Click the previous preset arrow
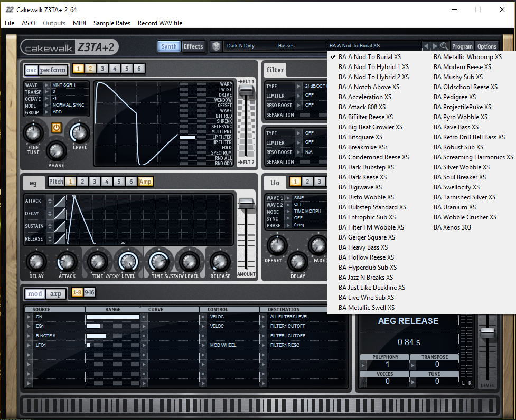This screenshot has width=516, height=420. click(426, 46)
